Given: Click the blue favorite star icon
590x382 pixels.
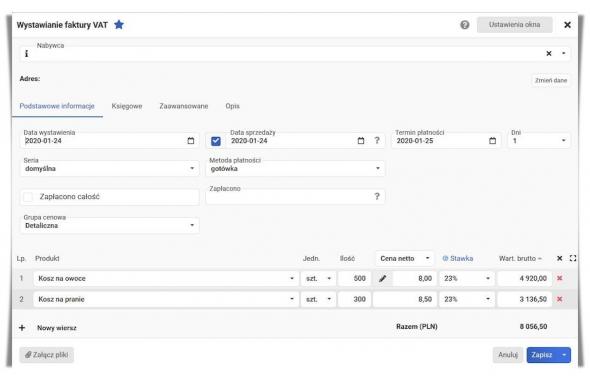Looking at the screenshot, I should point(119,25).
